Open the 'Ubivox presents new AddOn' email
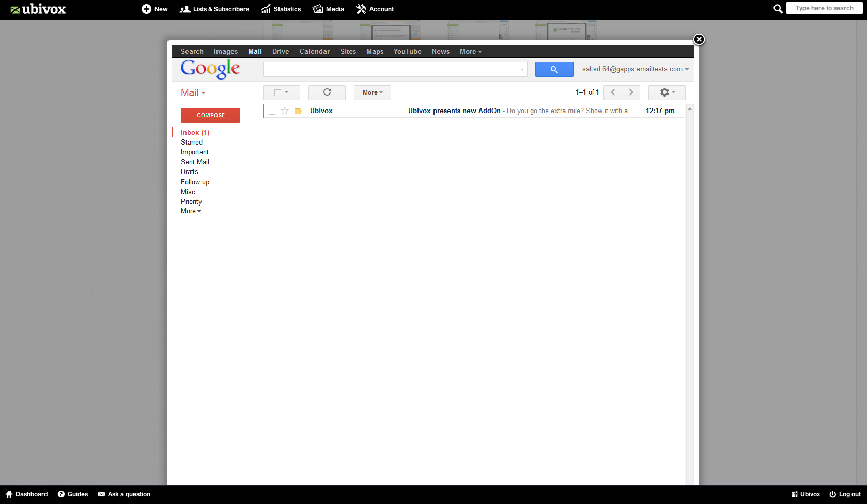Screen dimensions: 867x504 (454, 111)
